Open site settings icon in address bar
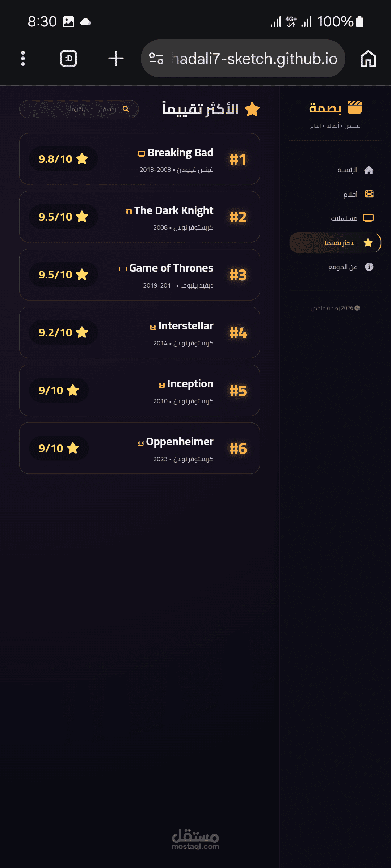 tap(156, 58)
